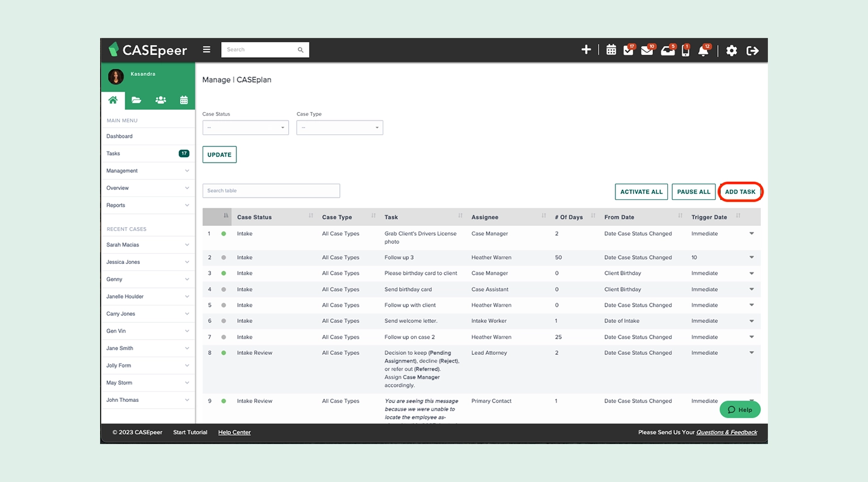Open the Help Center link

pos(234,432)
